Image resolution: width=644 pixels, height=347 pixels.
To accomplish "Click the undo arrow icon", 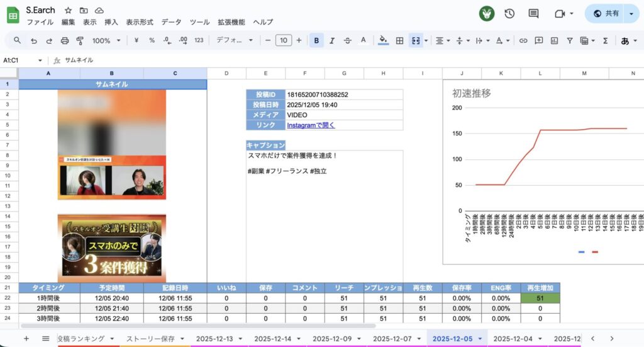I will click(33, 40).
